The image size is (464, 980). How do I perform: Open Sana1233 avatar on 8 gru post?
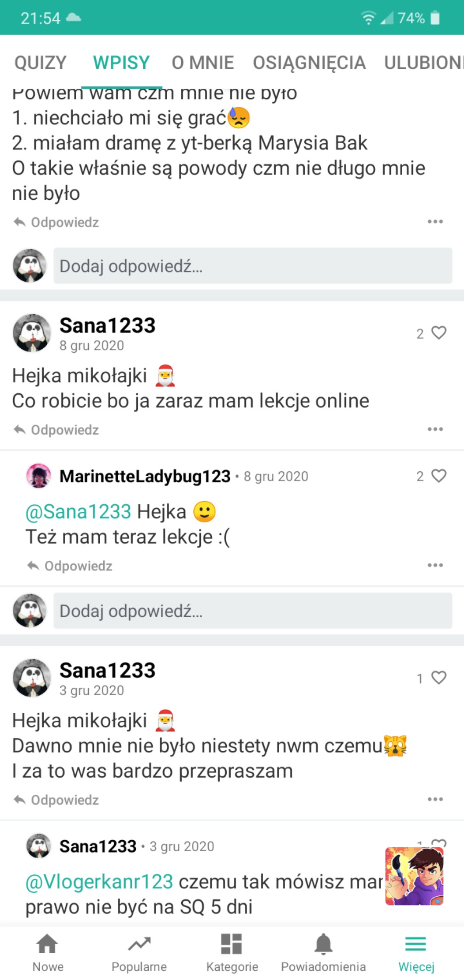[x=31, y=333]
